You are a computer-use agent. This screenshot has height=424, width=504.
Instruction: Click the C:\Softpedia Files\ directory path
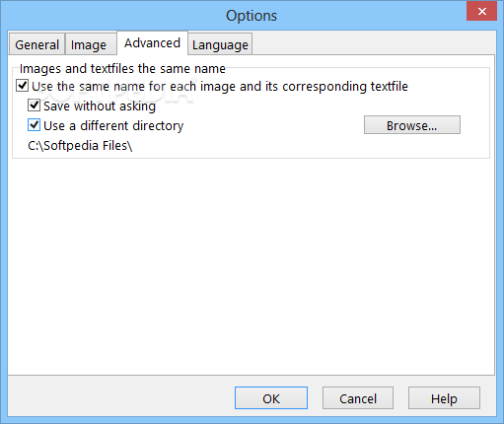click(x=80, y=146)
